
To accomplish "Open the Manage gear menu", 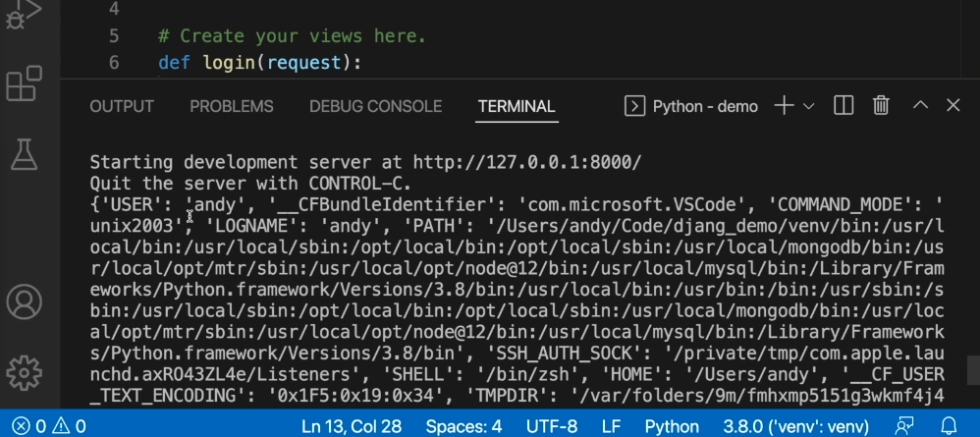I will (24, 372).
